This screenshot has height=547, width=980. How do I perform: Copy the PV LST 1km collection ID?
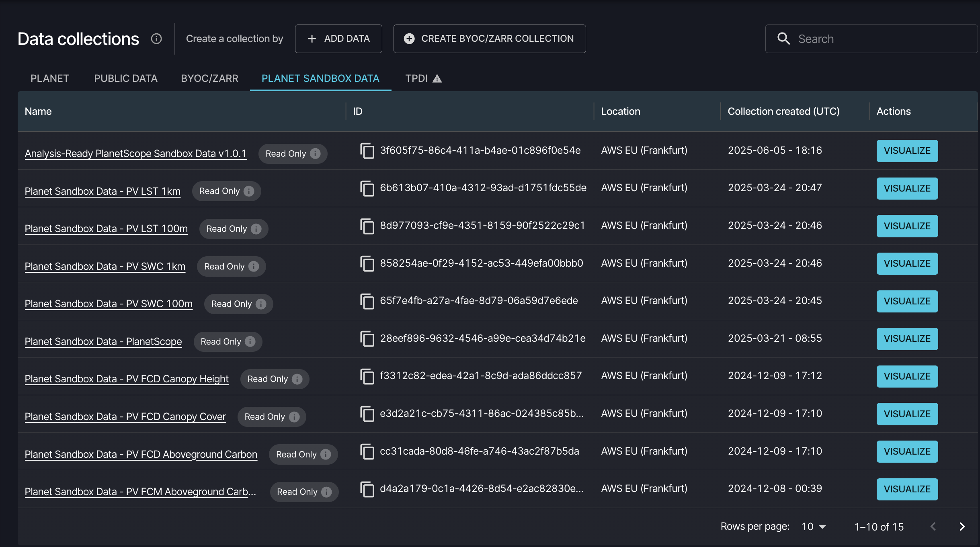tap(367, 188)
